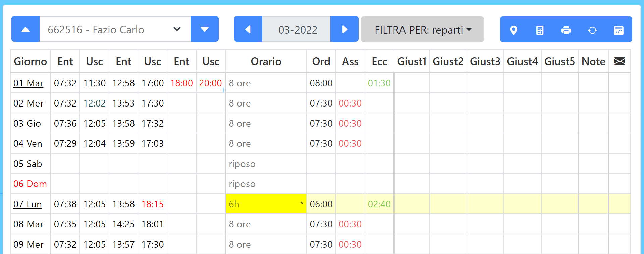
Task: Open the calculator icon
Action: tap(540, 30)
